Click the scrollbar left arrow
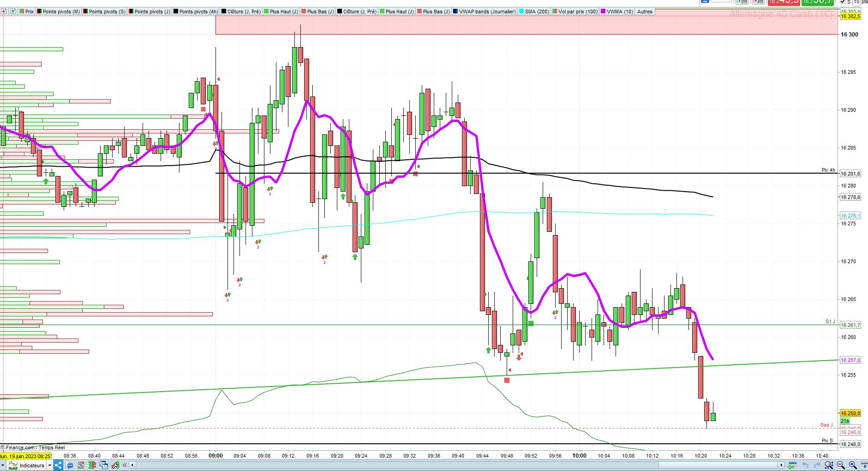Screen dimensions: 868x471 tap(132, 465)
